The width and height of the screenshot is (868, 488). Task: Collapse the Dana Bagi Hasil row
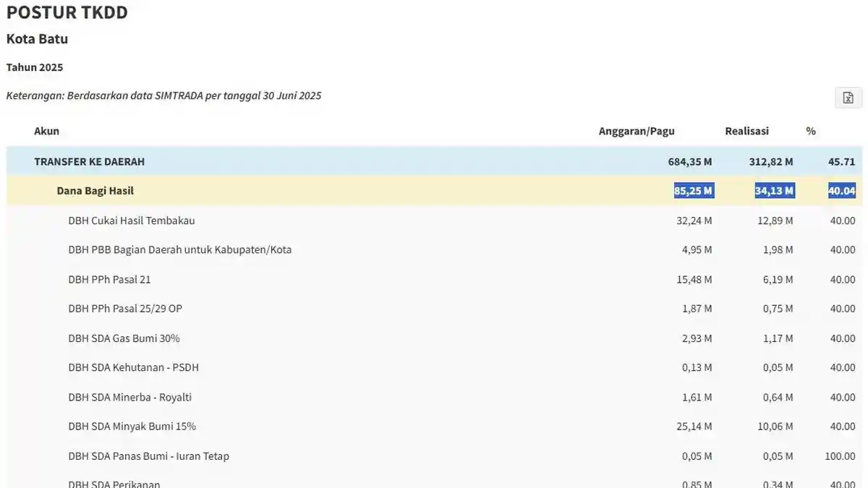tap(434, 191)
